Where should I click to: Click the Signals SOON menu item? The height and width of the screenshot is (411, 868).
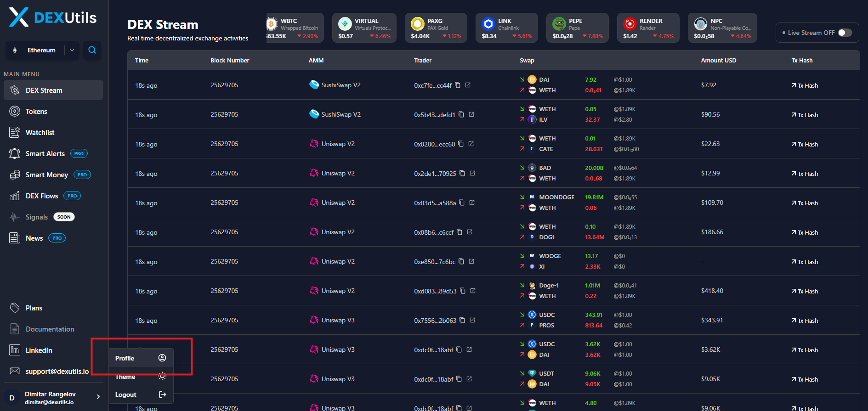(53, 217)
